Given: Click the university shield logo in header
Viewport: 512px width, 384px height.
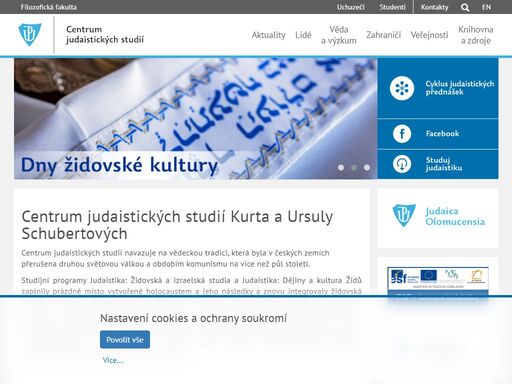Looking at the screenshot, I should pyautogui.click(x=30, y=35).
